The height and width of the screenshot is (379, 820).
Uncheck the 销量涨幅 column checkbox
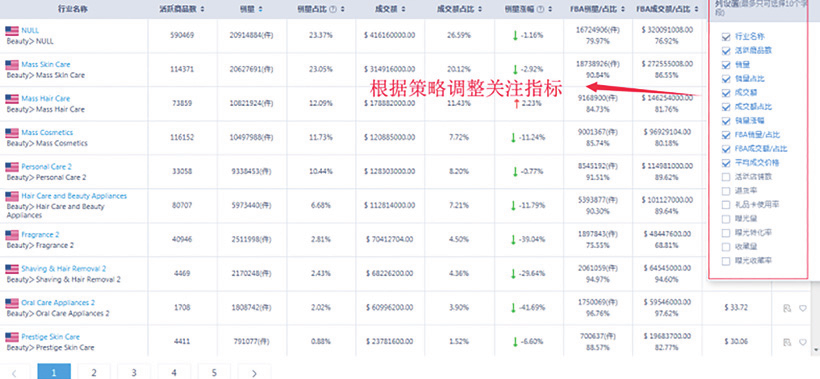point(725,121)
